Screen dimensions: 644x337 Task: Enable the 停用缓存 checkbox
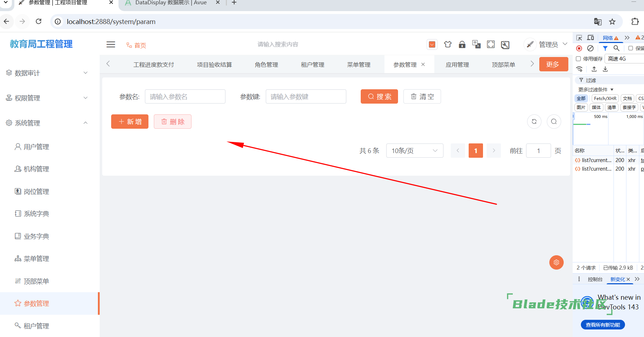[578, 59]
